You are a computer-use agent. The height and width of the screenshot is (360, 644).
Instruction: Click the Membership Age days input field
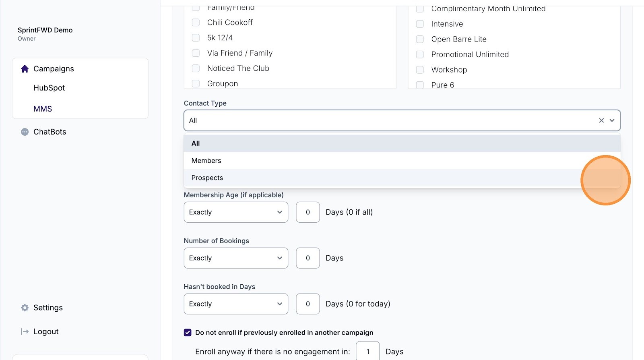click(308, 212)
